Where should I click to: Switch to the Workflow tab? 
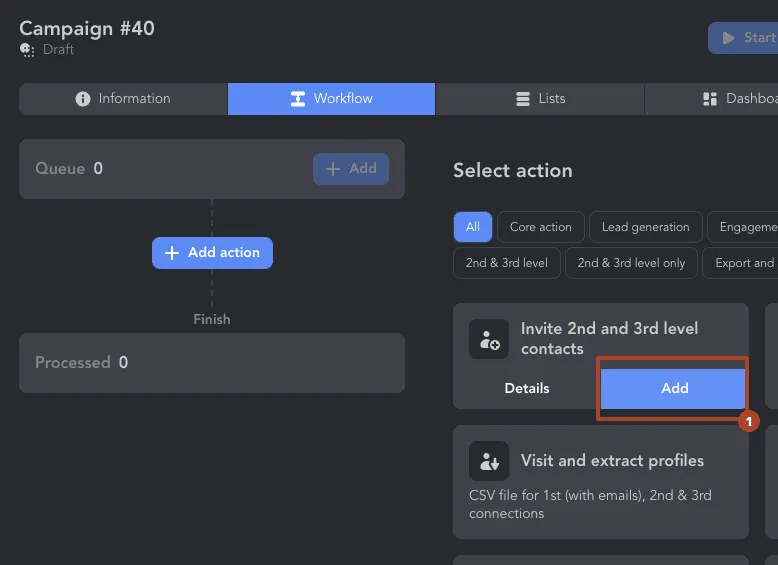(331, 99)
